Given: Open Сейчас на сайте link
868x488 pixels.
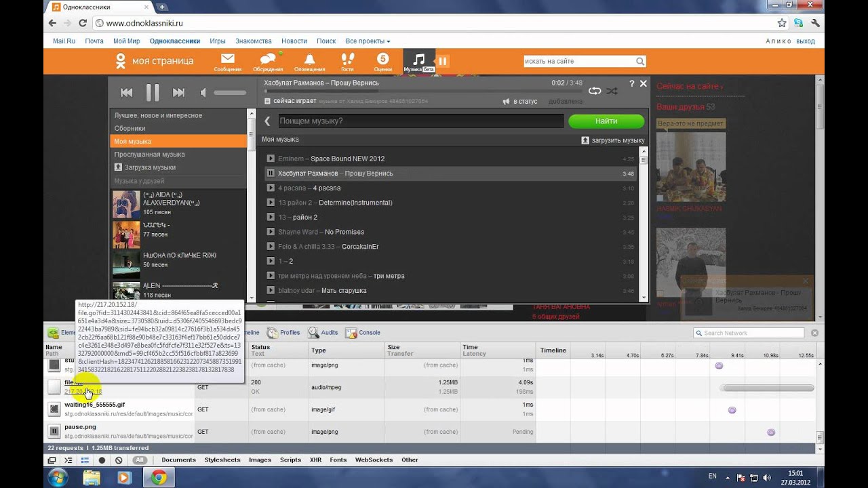Looking at the screenshot, I should [690, 87].
